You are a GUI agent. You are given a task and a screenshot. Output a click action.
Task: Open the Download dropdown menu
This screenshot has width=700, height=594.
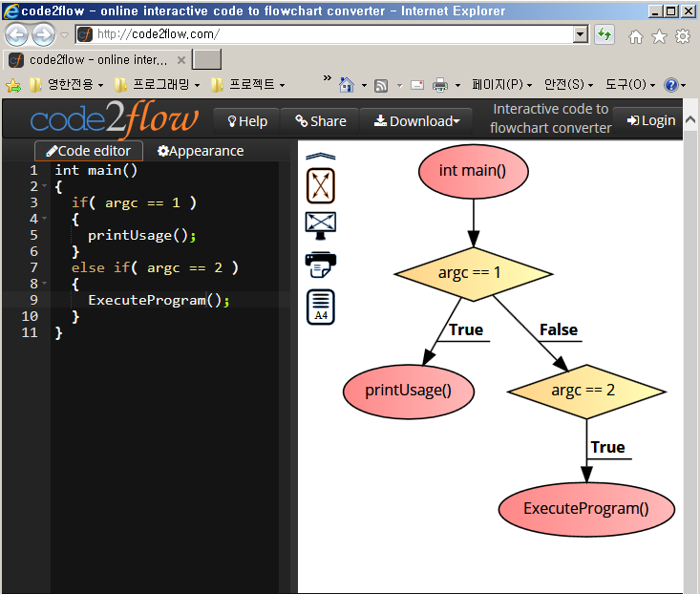click(x=416, y=121)
